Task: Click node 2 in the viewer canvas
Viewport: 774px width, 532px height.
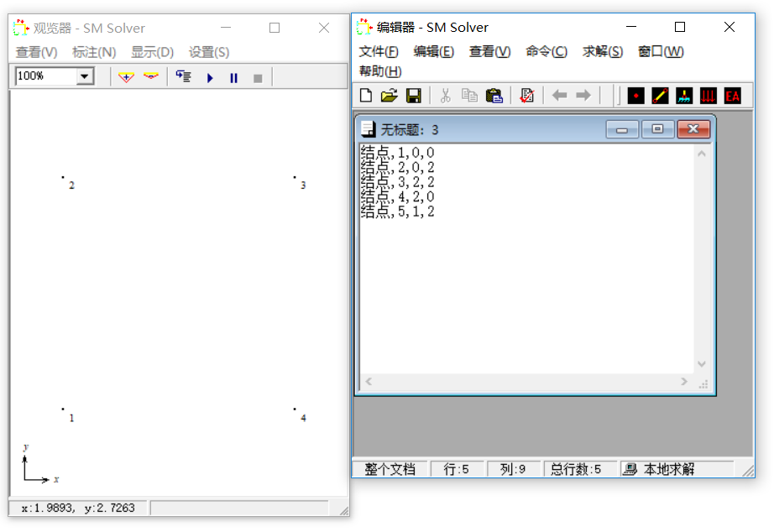Action: (x=63, y=177)
